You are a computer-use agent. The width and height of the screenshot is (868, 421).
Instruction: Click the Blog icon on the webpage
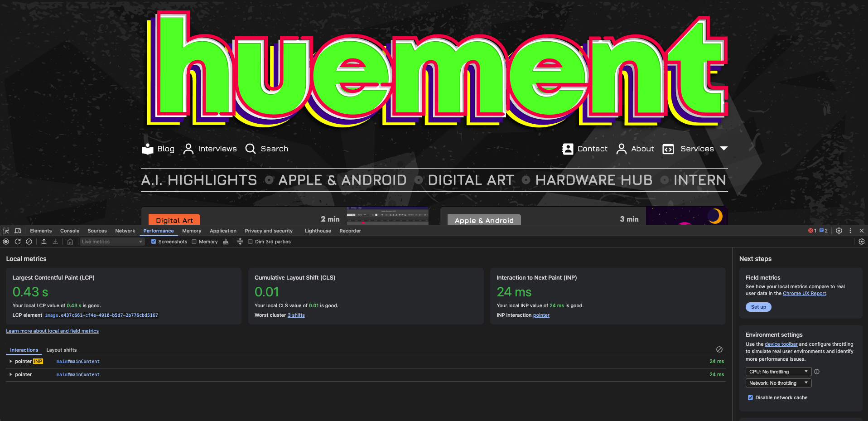click(x=148, y=149)
